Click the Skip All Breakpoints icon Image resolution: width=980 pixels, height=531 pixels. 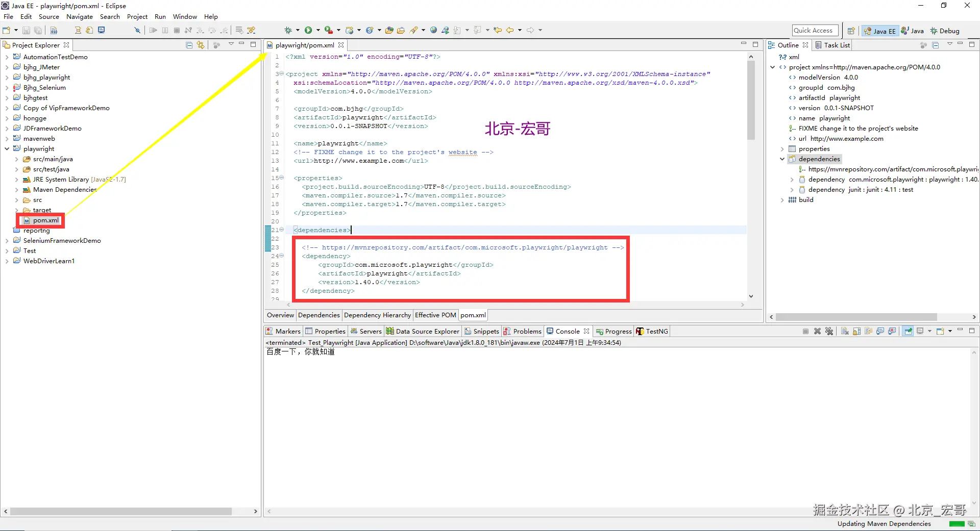click(x=137, y=30)
